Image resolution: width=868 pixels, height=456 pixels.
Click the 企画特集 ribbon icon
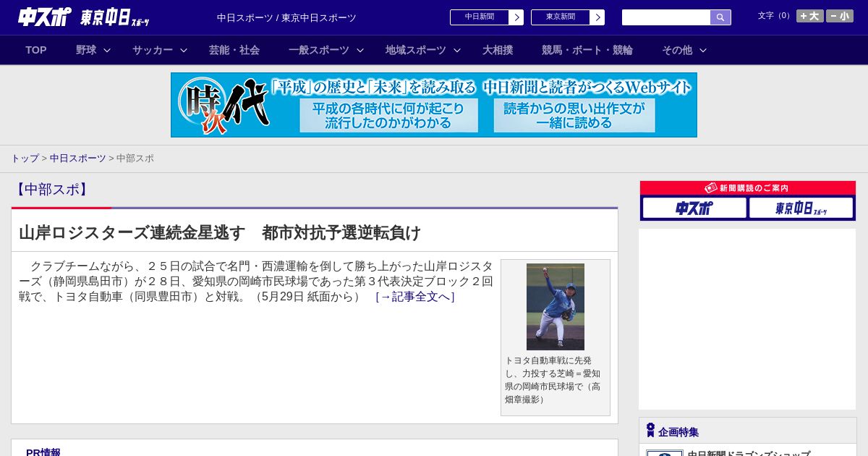(x=650, y=431)
